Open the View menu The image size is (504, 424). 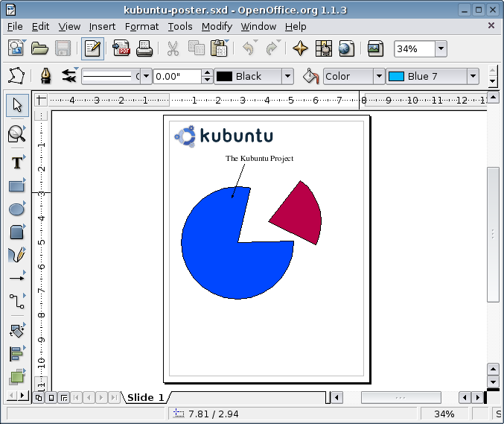click(69, 26)
